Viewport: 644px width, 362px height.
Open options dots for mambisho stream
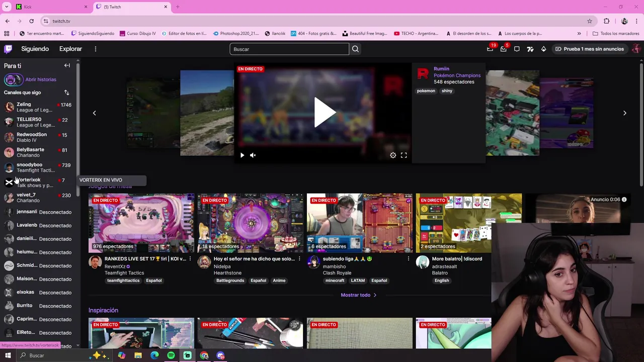click(x=409, y=259)
